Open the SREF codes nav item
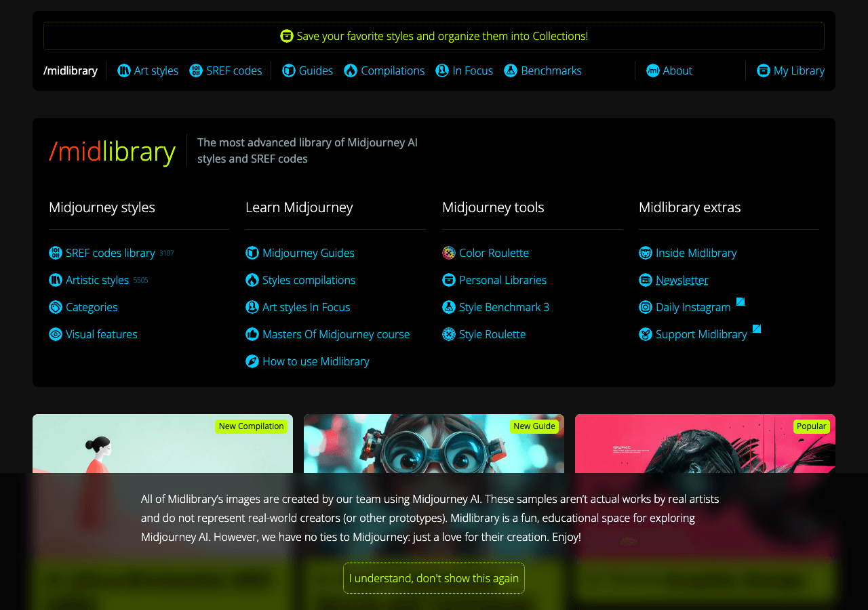This screenshot has height=610, width=868. pos(226,70)
